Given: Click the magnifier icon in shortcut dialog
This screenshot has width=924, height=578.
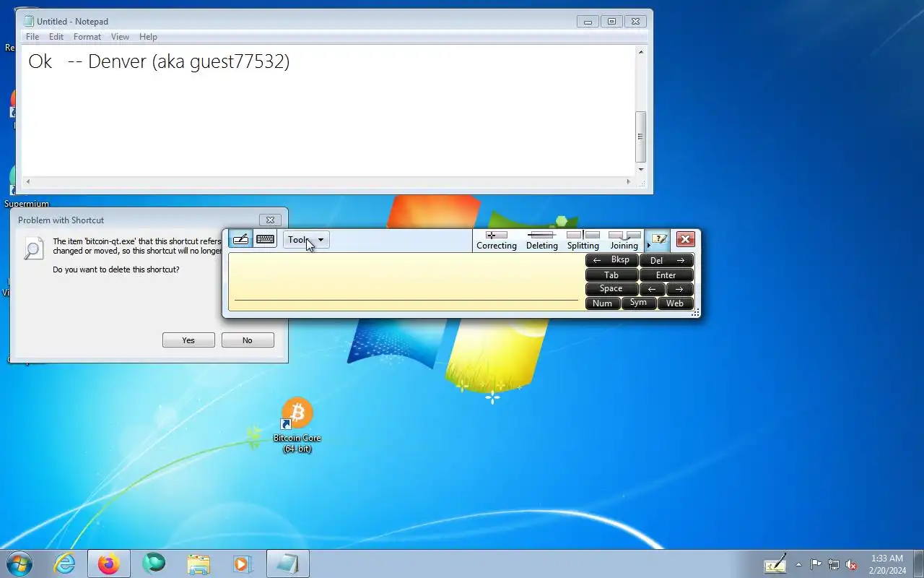Looking at the screenshot, I should [x=33, y=248].
